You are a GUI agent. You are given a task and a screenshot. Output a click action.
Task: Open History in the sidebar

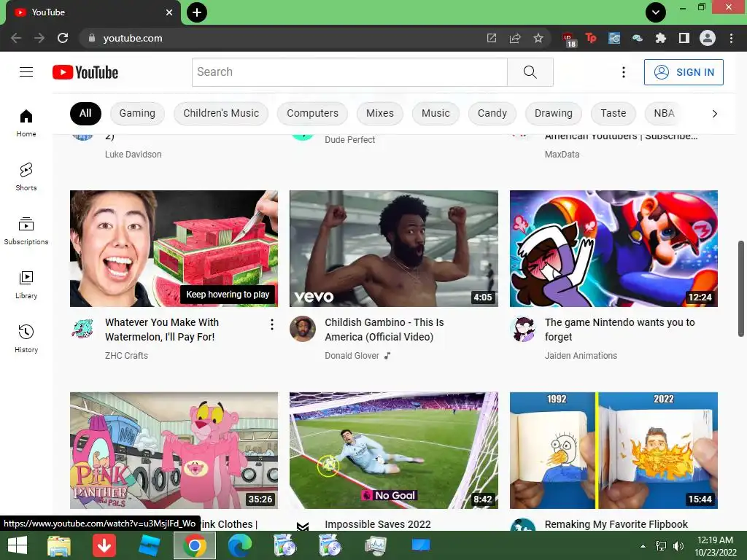coord(26,338)
